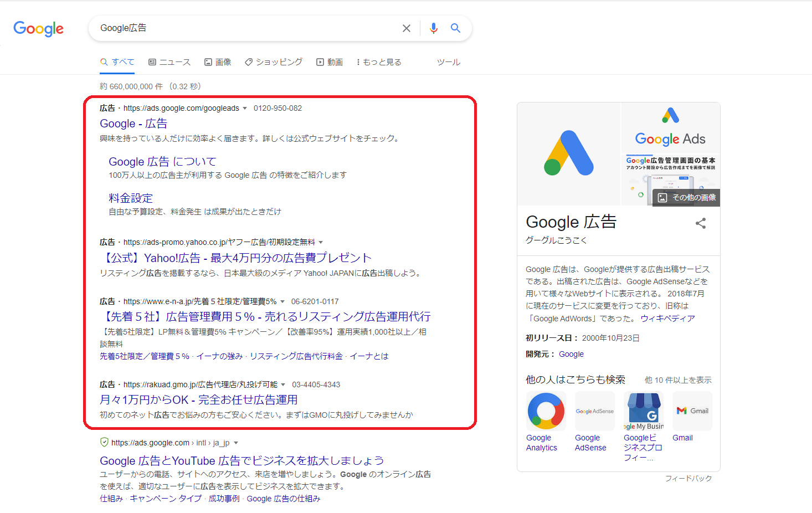Viewport: 812px width, 513px height.
Task: Open 月々1万円からOK ad link
Action: pos(199,399)
